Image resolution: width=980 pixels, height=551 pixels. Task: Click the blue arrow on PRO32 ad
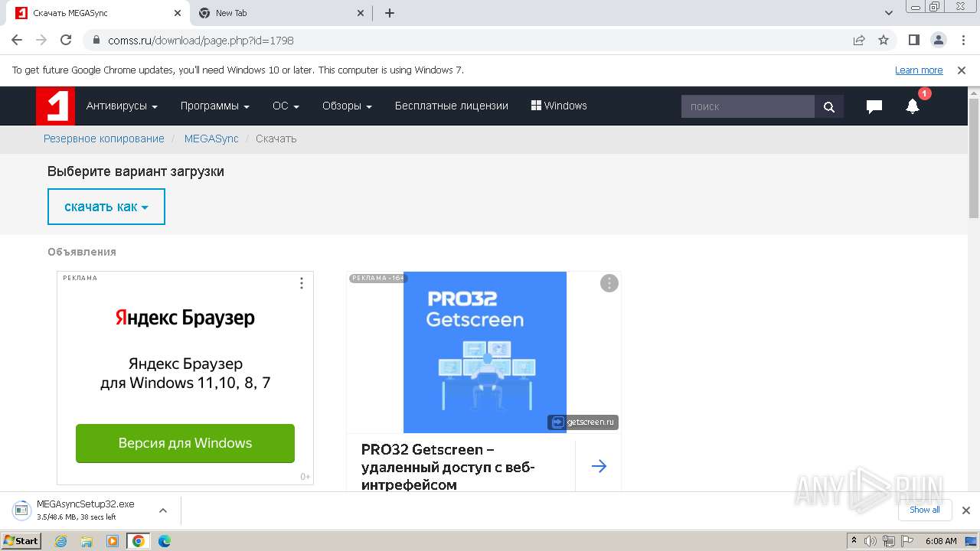pyautogui.click(x=599, y=466)
